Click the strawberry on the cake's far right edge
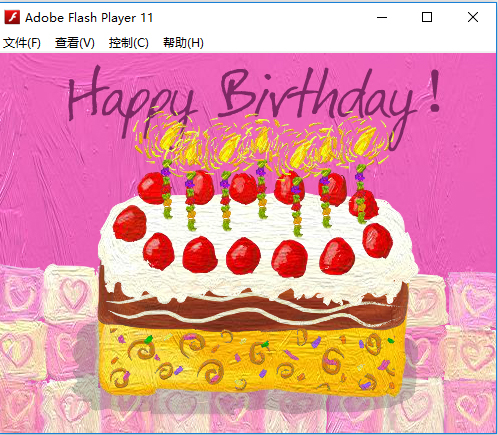The height and width of the screenshot is (435, 498). 378,240
